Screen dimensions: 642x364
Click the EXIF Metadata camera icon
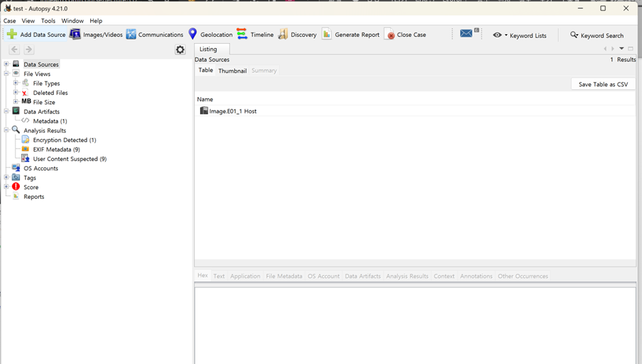pyautogui.click(x=25, y=149)
